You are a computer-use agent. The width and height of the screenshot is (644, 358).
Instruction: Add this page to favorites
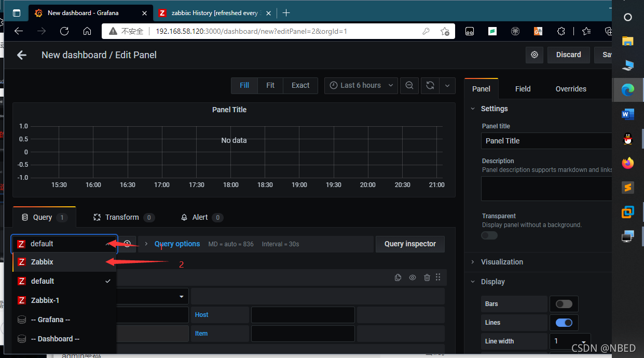[x=445, y=31]
